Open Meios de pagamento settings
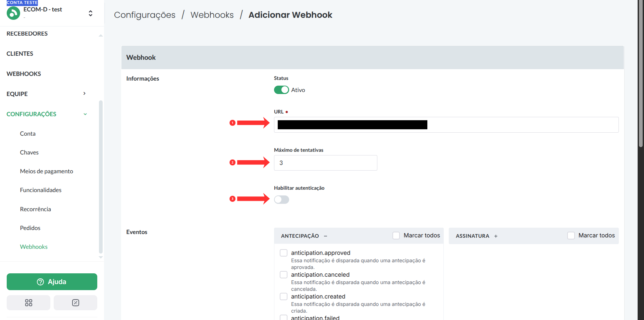 pos(46,171)
